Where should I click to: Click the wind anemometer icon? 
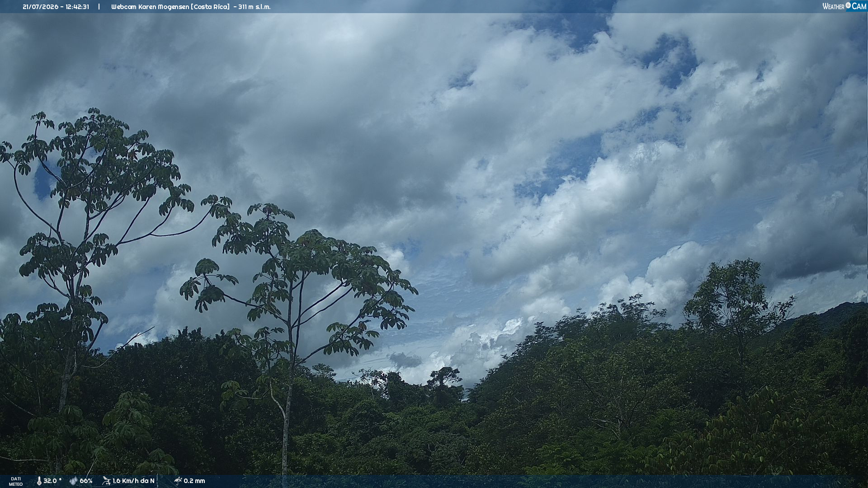pos(106,481)
